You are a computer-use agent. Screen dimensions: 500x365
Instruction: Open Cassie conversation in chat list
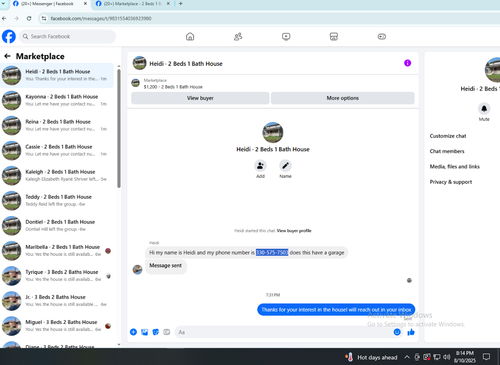[x=57, y=150]
